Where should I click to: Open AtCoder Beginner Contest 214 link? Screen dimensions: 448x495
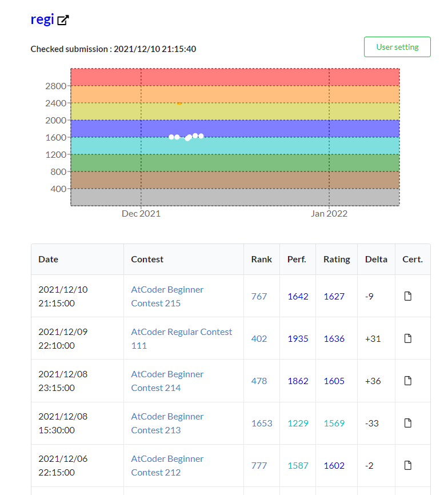167,381
